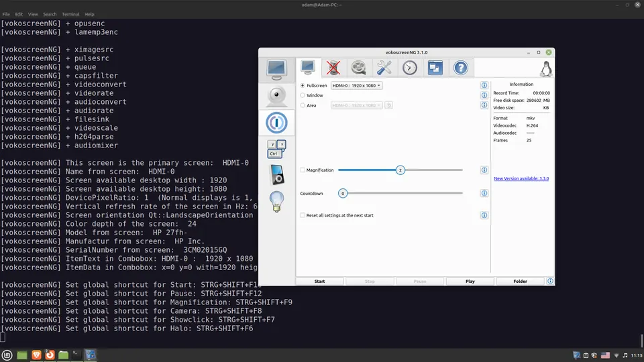Start the recording with Start button

pyautogui.click(x=319, y=281)
